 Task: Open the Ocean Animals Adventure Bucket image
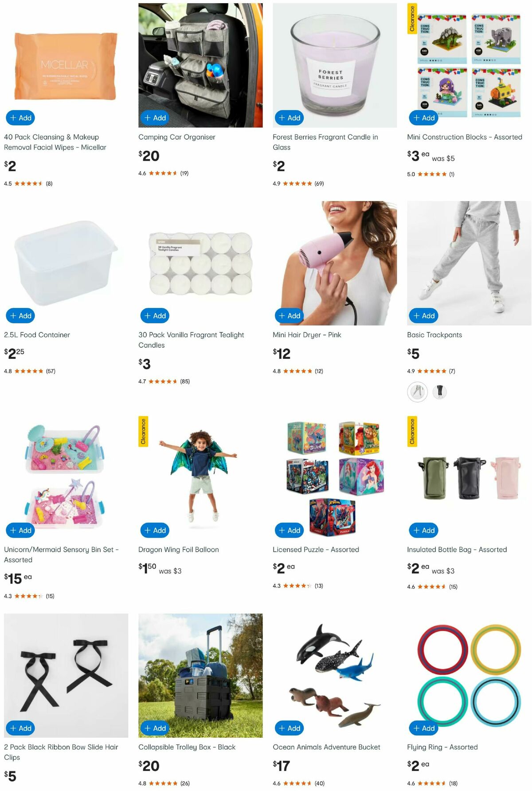click(x=335, y=676)
